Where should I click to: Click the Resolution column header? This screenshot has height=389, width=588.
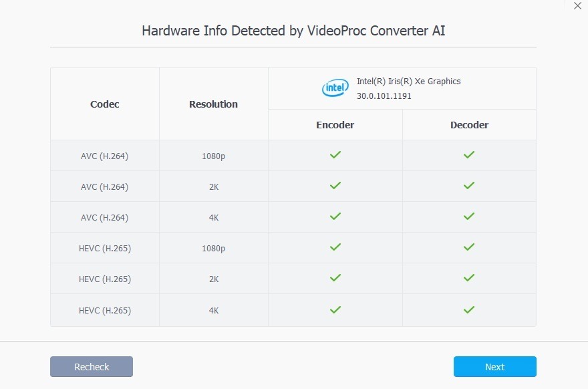(x=213, y=104)
